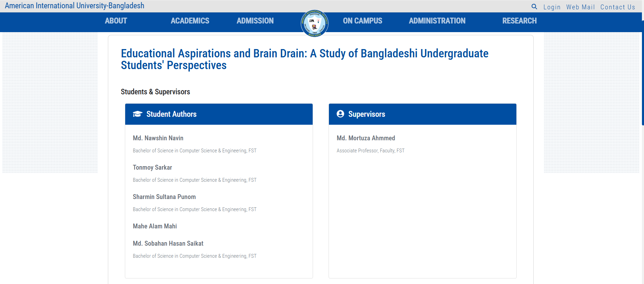Image resolution: width=644 pixels, height=284 pixels.
Task: Click the vertical page scrollbar
Action: click(x=643, y=73)
